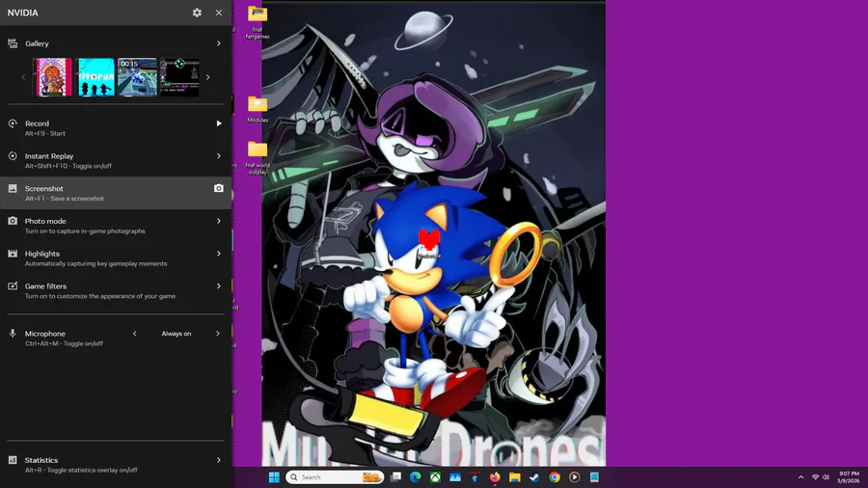Click the Gallery icon next to its label

pos(13,43)
